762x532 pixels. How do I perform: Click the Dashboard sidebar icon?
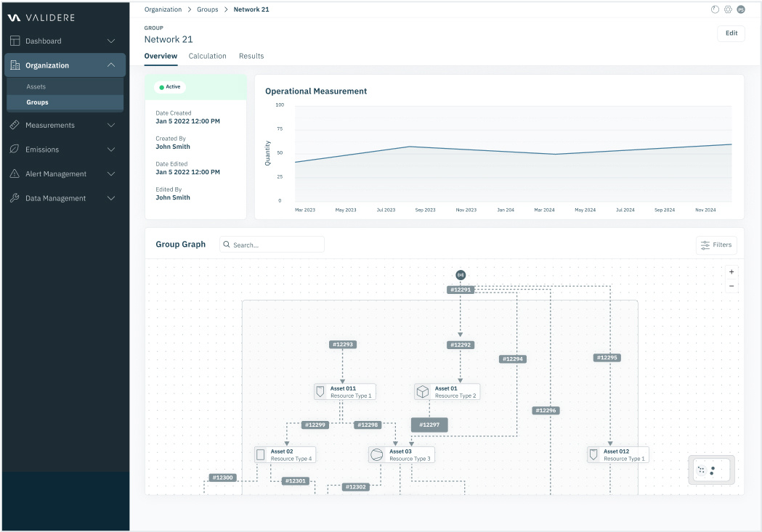pyautogui.click(x=15, y=41)
